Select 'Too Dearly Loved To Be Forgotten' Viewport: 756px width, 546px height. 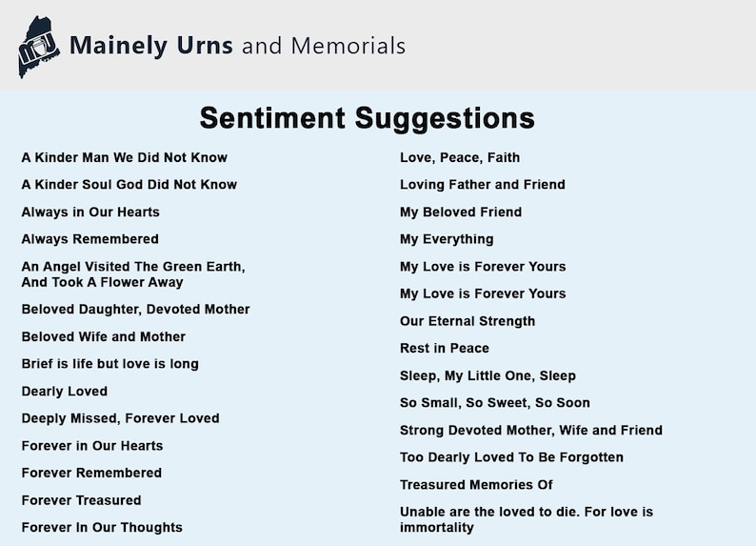(x=511, y=457)
